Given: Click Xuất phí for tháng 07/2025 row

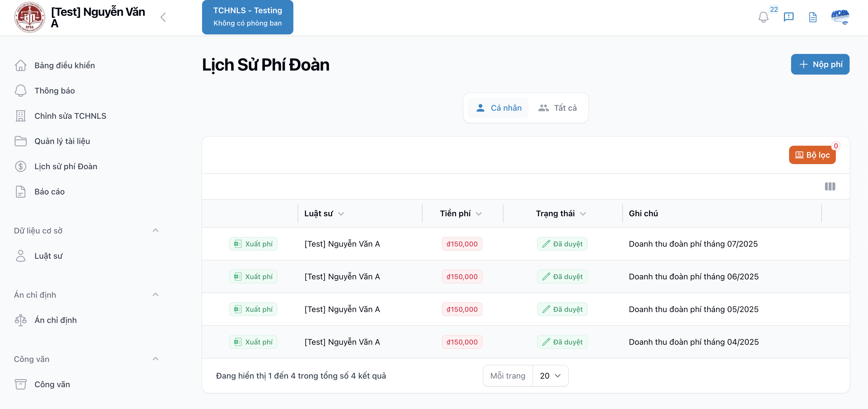Looking at the screenshot, I should coord(253,244).
